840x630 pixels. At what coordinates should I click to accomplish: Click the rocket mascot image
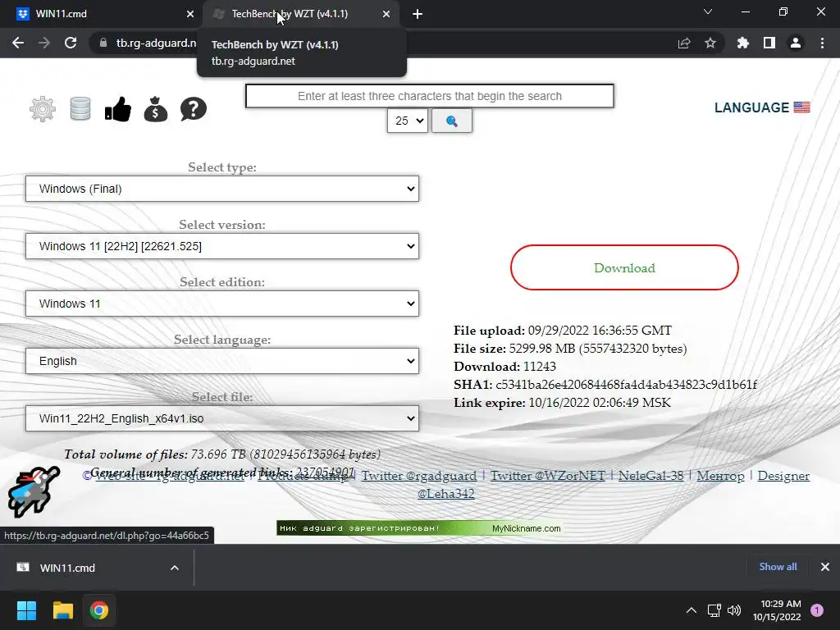[33, 491]
